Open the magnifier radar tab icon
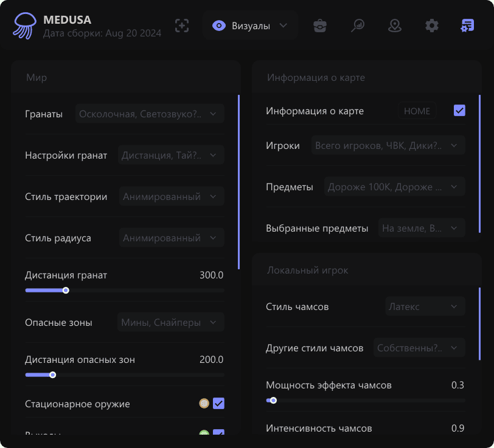 point(358,26)
